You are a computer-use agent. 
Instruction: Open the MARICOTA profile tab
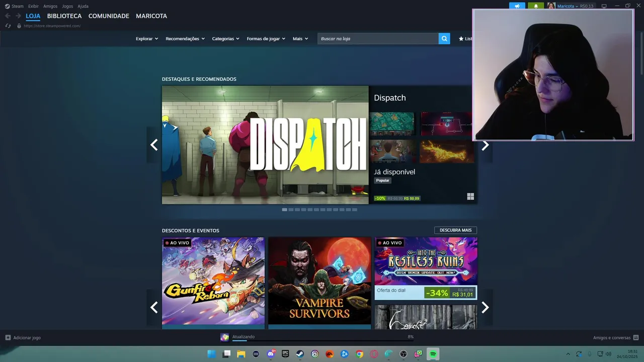(x=151, y=16)
